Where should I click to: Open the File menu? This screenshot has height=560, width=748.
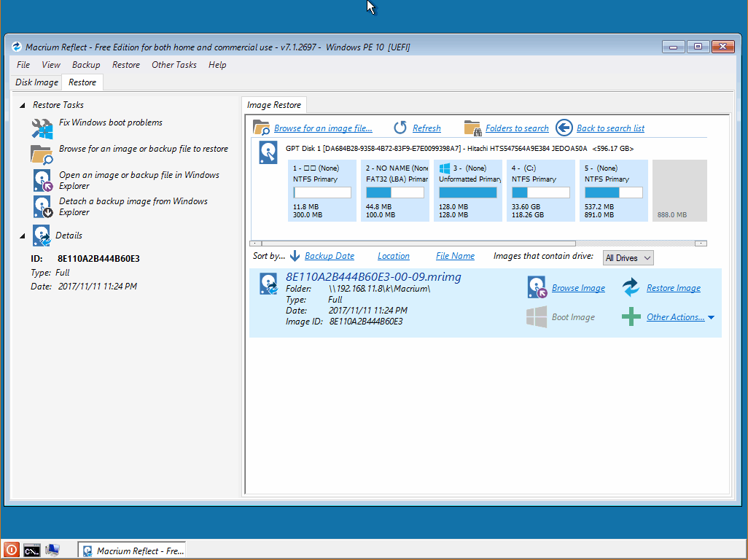[23, 65]
